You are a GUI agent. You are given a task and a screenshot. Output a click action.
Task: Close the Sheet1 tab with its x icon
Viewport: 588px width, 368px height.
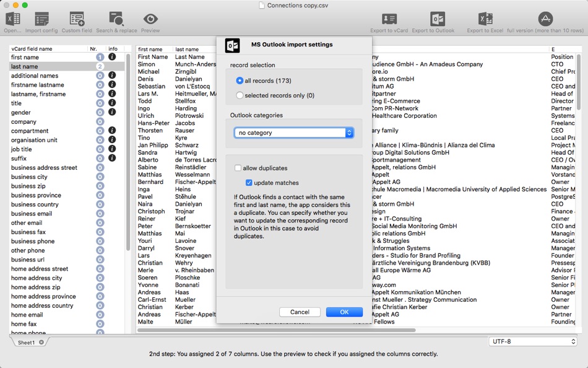coord(41,342)
